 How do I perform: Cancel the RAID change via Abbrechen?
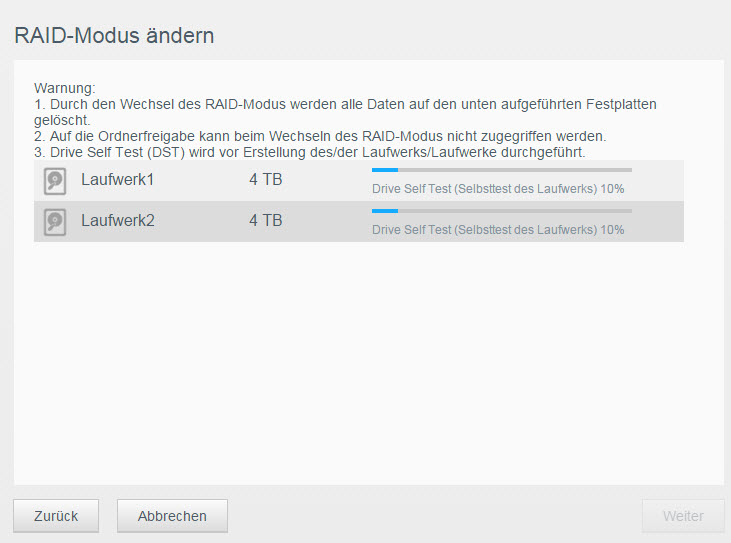click(x=172, y=516)
